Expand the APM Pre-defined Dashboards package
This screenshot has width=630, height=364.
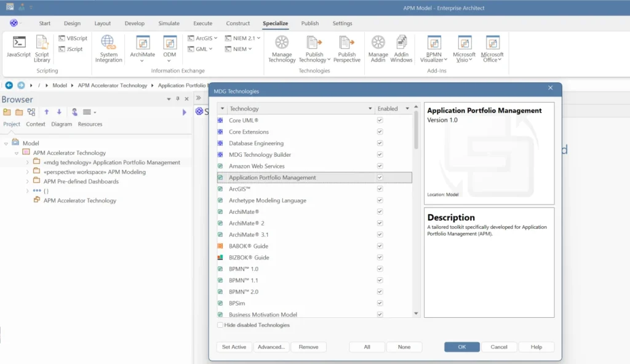point(27,181)
